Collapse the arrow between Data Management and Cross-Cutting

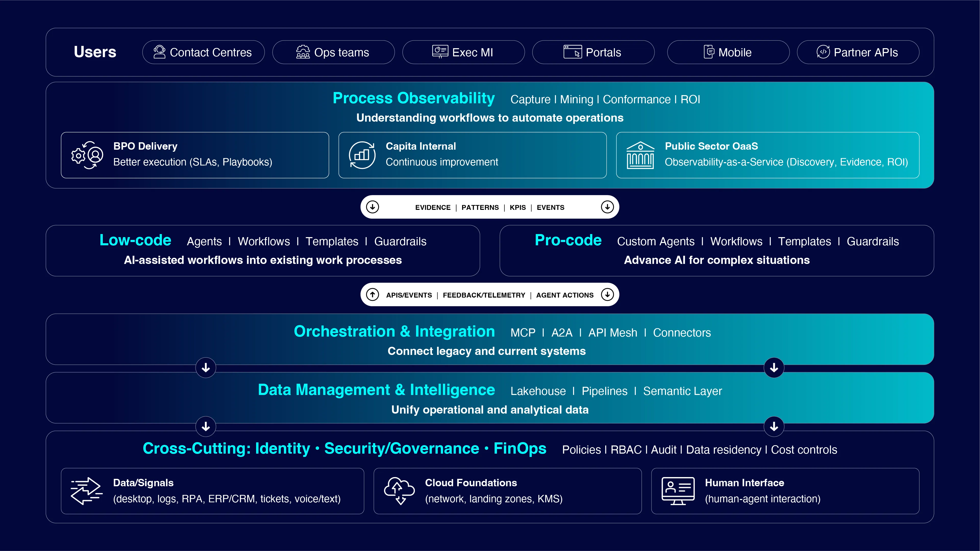[x=205, y=426]
